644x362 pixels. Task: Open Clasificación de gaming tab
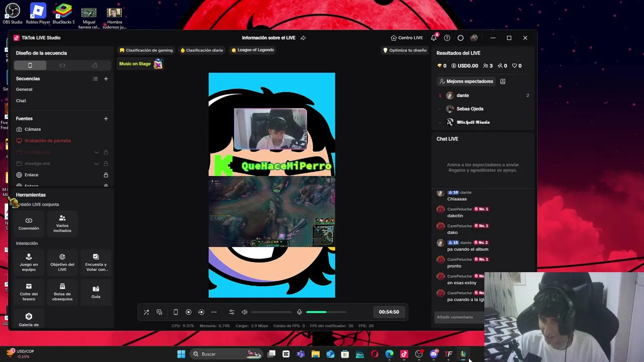146,50
